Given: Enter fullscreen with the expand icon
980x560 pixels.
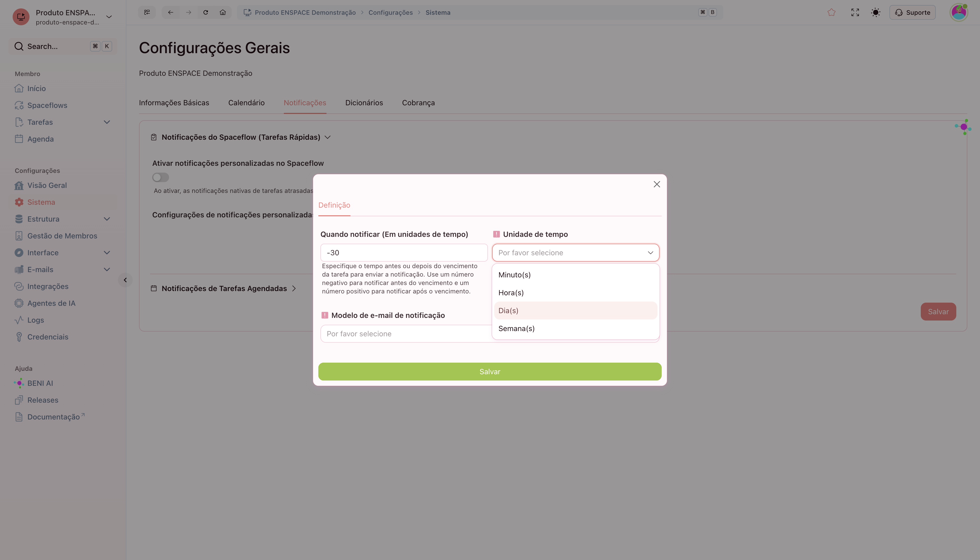Looking at the screenshot, I should pyautogui.click(x=855, y=12).
